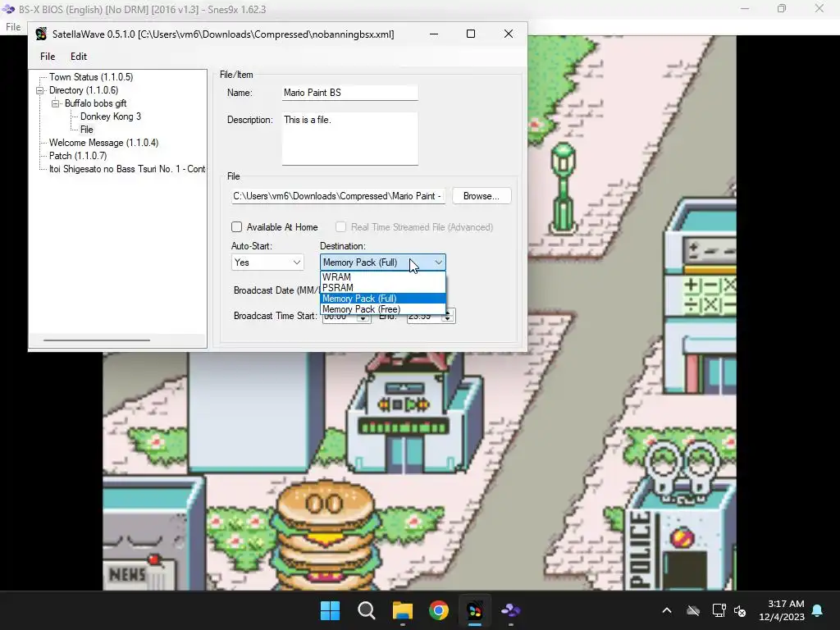Click the Name field with Mario Paint BS
This screenshot has width=840, height=630.
point(349,93)
